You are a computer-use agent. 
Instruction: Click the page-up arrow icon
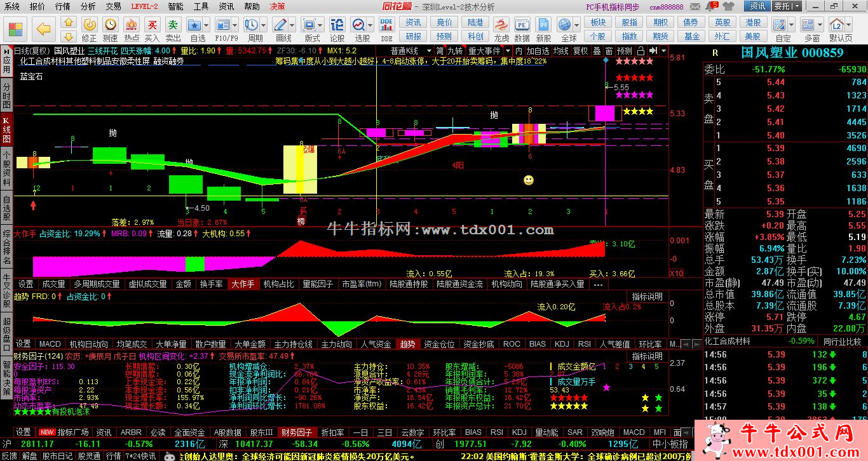69,22
